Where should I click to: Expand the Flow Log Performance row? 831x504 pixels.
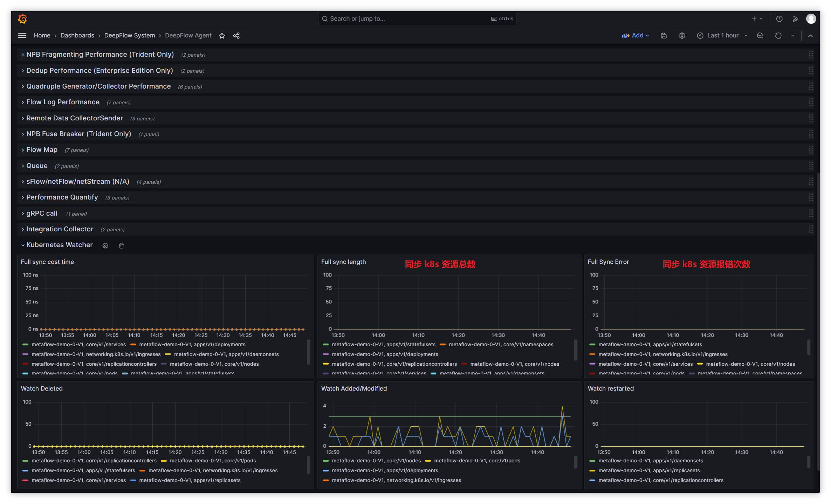[x=63, y=102]
